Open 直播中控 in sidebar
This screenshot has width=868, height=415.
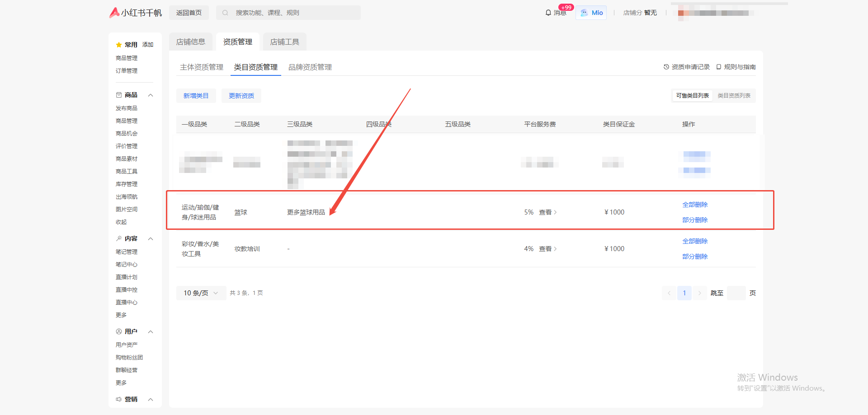[x=127, y=290]
